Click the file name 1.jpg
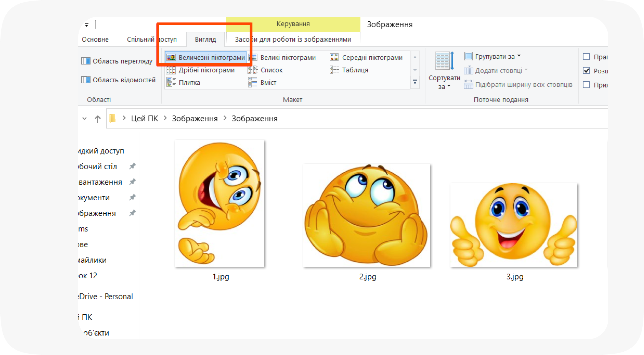Viewport: 644px width, 355px height. [x=220, y=277]
